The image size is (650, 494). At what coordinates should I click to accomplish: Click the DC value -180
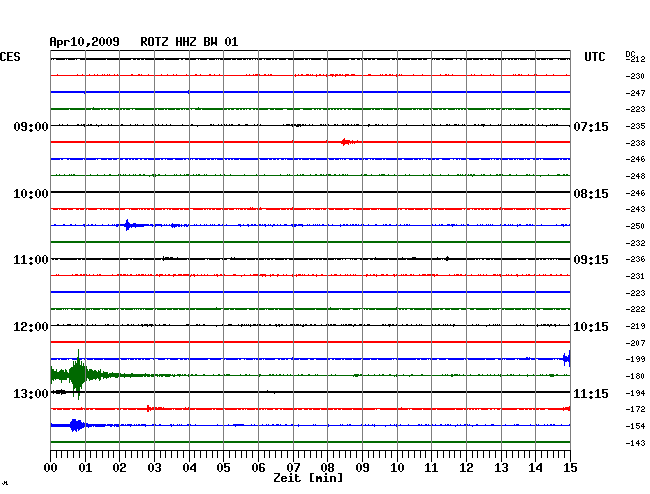[x=635, y=376]
